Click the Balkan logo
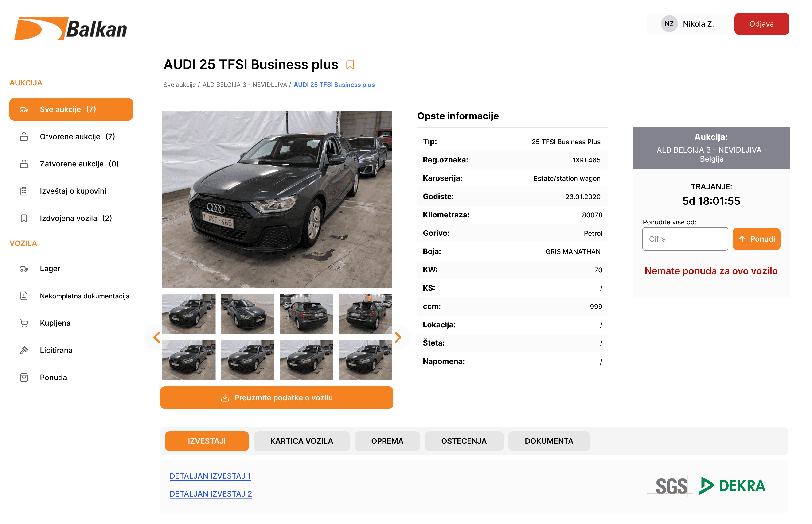The height and width of the screenshot is (524, 812). (x=70, y=29)
